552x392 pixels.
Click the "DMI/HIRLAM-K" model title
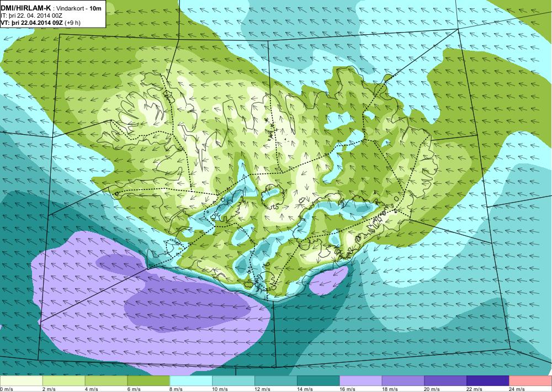(x=26, y=8)
